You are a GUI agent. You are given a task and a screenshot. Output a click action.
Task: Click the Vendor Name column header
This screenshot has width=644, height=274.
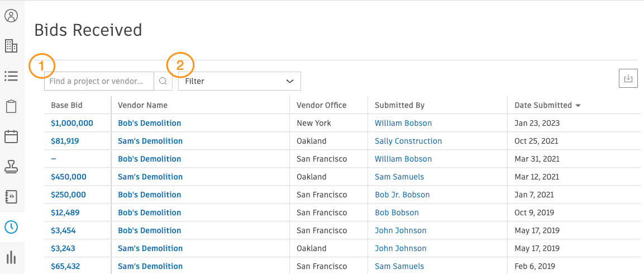pyautogui.click(x=142, y=105)
